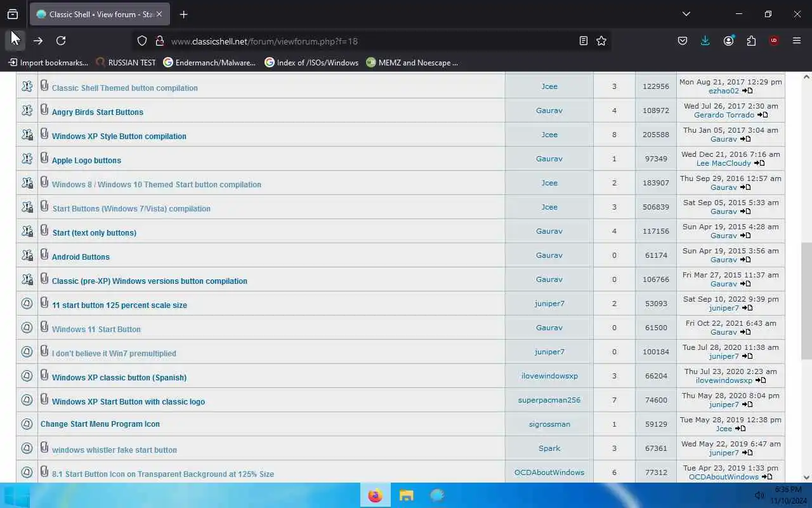Select the Classic Shell View forum tab
The image size is (812, 508).
[x=100, y=14]
